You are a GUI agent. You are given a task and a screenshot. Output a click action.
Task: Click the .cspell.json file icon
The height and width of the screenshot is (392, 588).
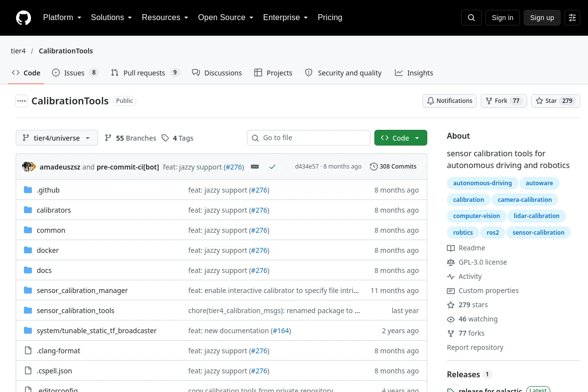click(x=28, y=371)
